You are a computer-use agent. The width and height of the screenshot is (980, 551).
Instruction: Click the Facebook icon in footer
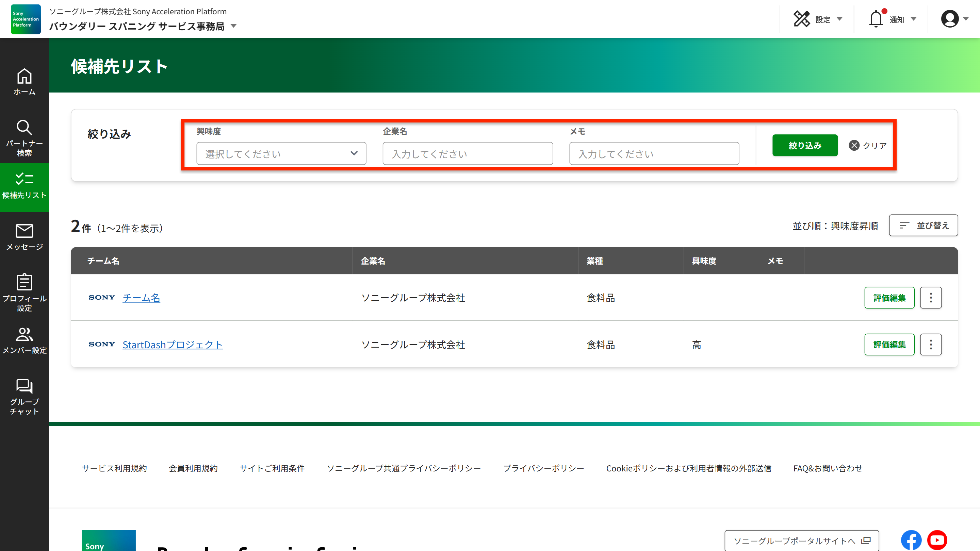pos(911,540)
